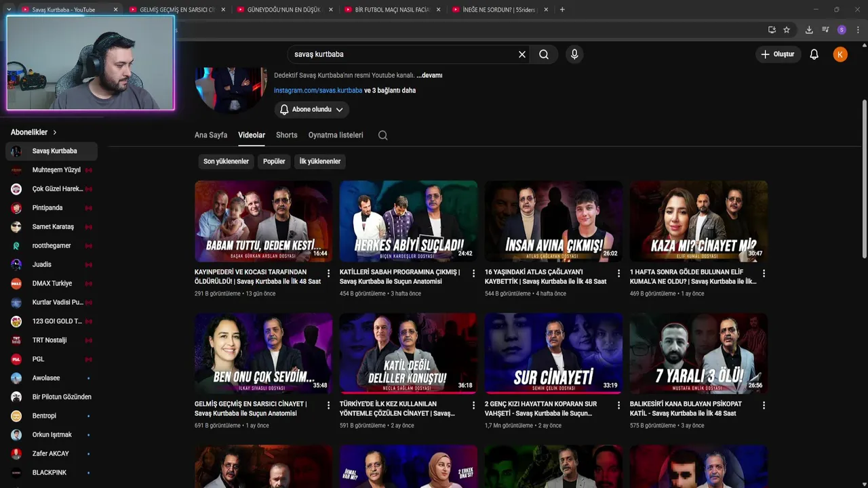The image size is (868, 488).
Task: Filter by Son yüklenenler chip
Action: click(226, 161)
